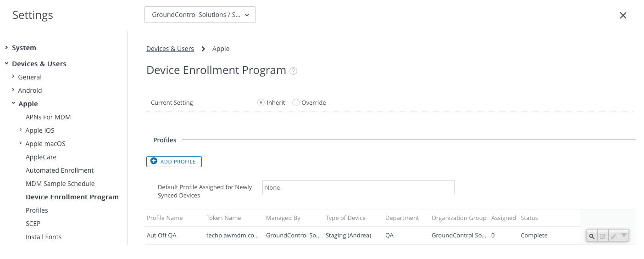The image size is (644, 259).
Task: Click the help question mark beside Device Enrollment Program
Action: click(294, 71)
